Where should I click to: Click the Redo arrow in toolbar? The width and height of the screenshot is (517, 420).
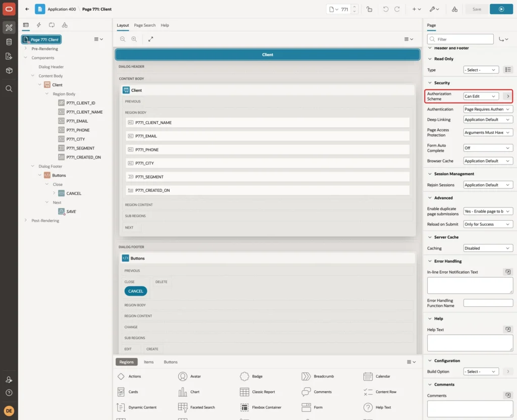pos(397,9)
